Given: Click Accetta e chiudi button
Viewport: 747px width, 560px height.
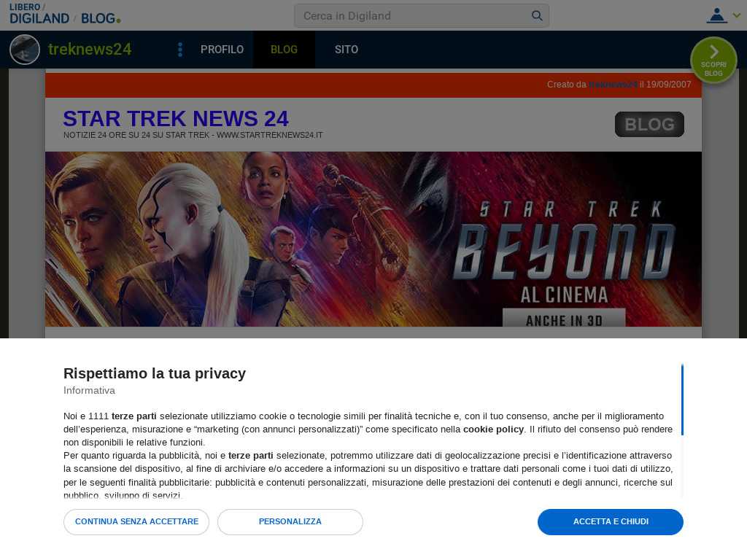Looking at the screenshot, I should coord(611,522).
